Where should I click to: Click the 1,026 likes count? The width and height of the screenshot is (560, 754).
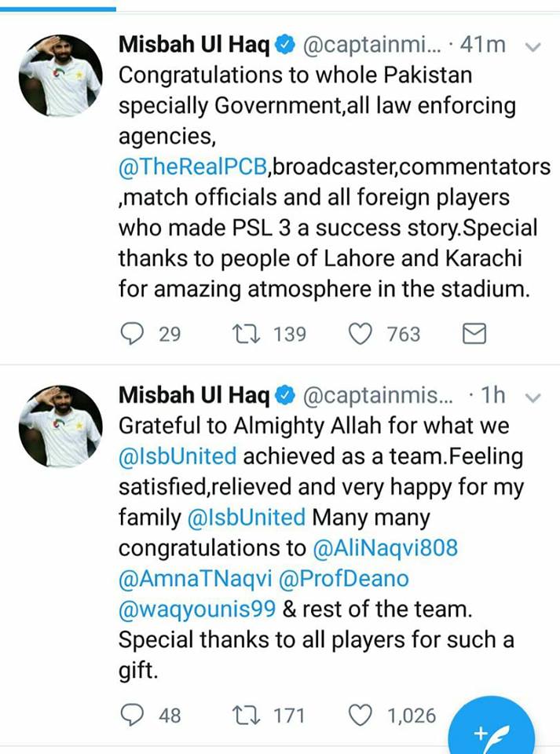tap(413, 716)
